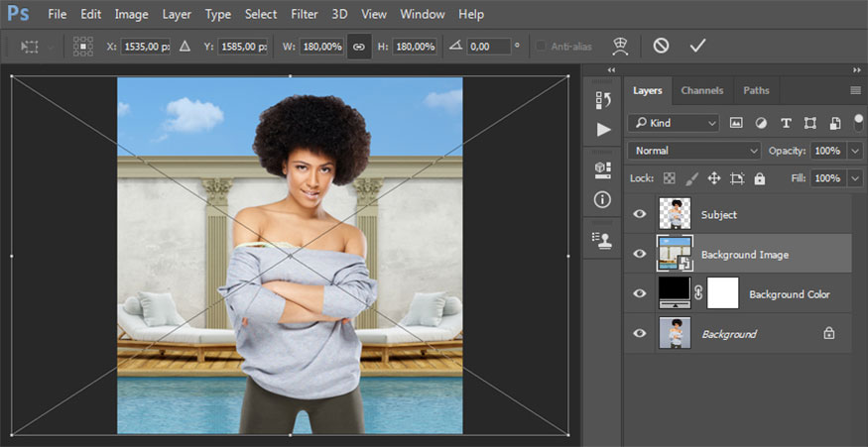Open the Actions panel play icon

point(602,129)
